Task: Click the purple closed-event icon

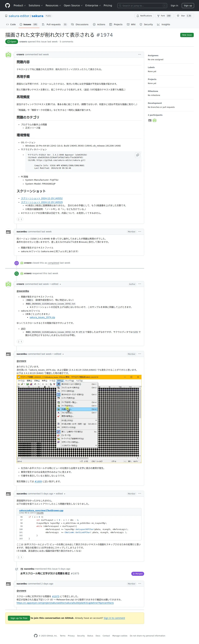Action: [17, 263]
